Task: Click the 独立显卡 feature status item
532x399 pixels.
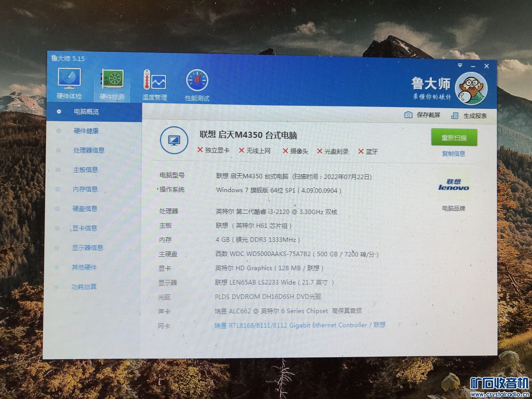Action: coord(214,150)
